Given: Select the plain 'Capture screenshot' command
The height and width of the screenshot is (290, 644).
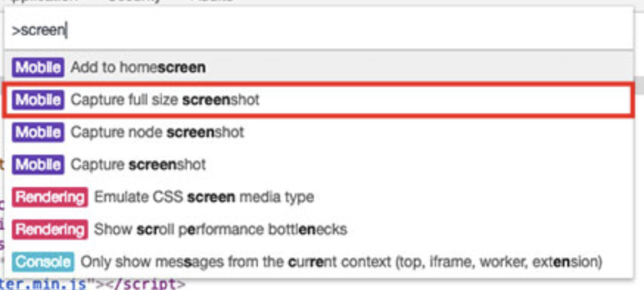Looking at the screenshot, I should tap(319, 164).
